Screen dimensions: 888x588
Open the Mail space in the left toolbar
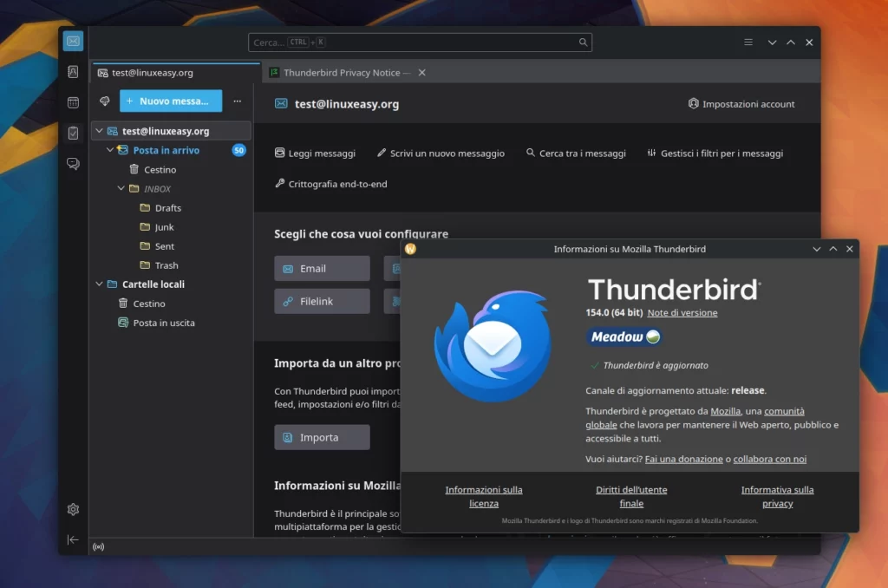pos(73,42)
